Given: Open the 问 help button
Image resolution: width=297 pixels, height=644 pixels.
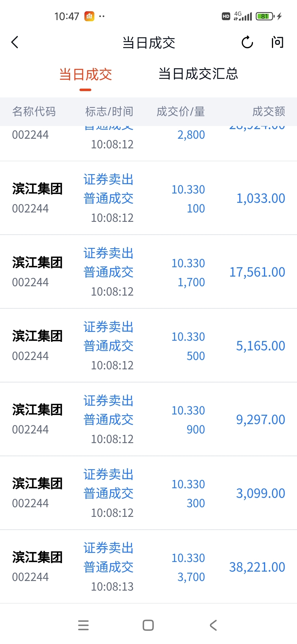Looking at the screenshot, I should coord(277,42).
